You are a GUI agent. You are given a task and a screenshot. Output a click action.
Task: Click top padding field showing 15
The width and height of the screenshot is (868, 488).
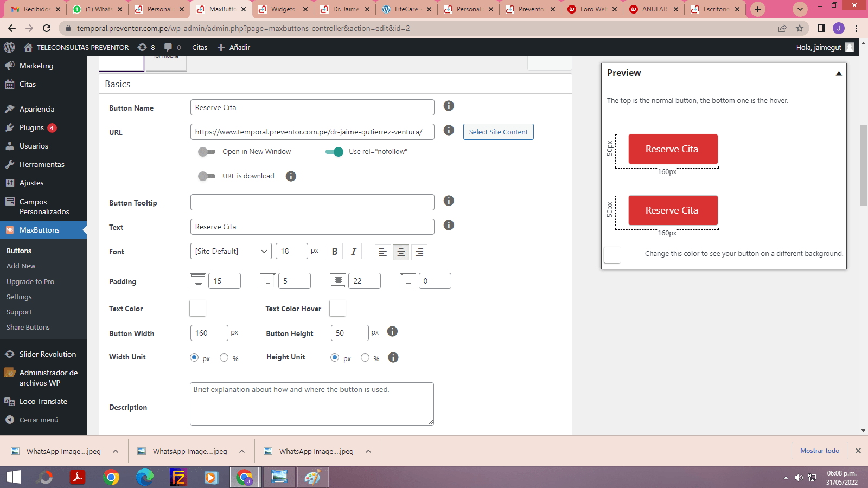point(225,281)
